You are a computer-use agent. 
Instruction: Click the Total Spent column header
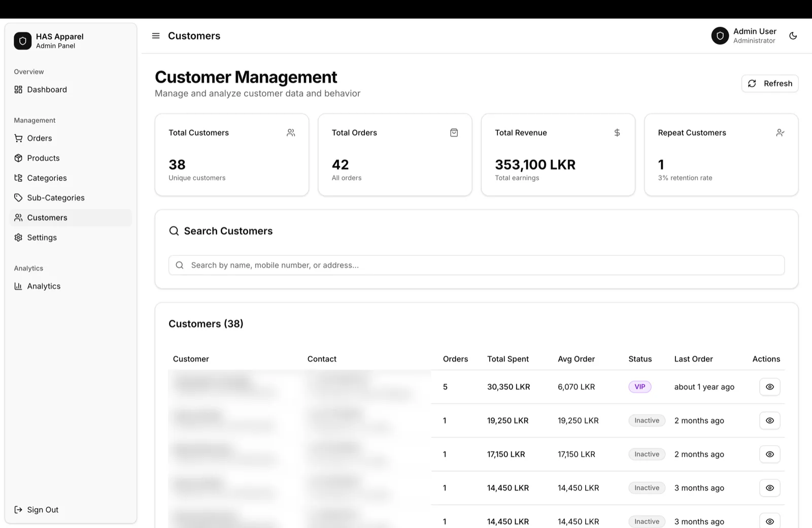point(508,359)
